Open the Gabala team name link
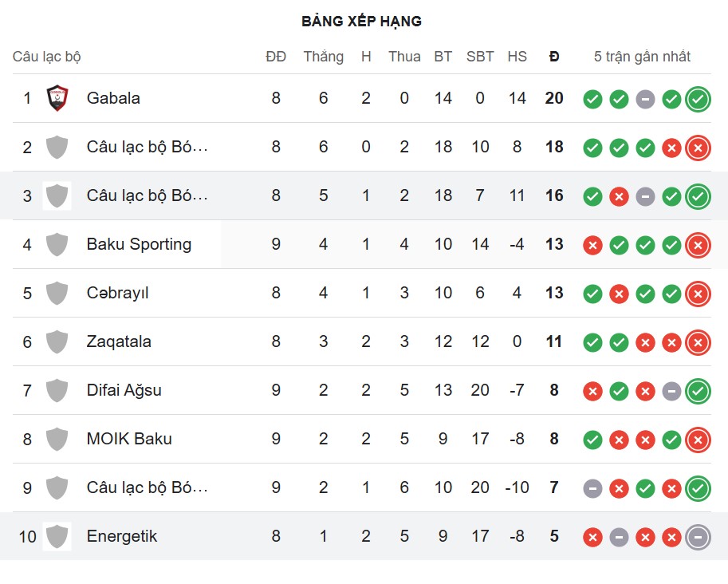 113,98
